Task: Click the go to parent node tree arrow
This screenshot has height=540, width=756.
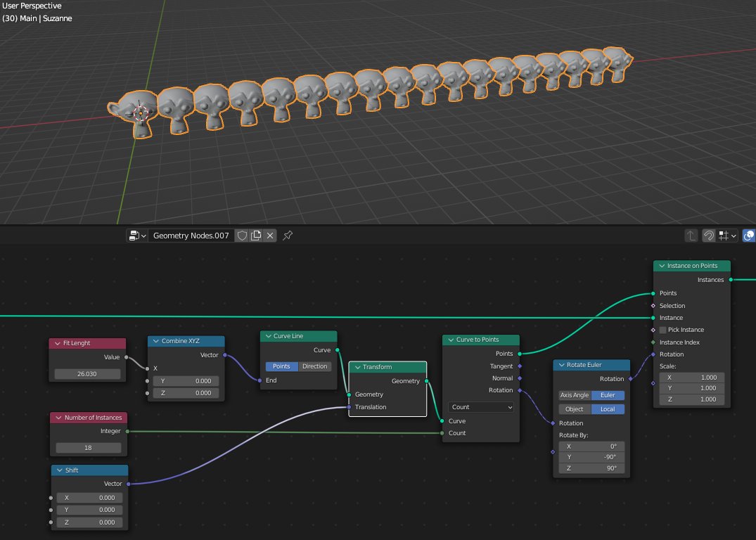Action: (691, 236)
